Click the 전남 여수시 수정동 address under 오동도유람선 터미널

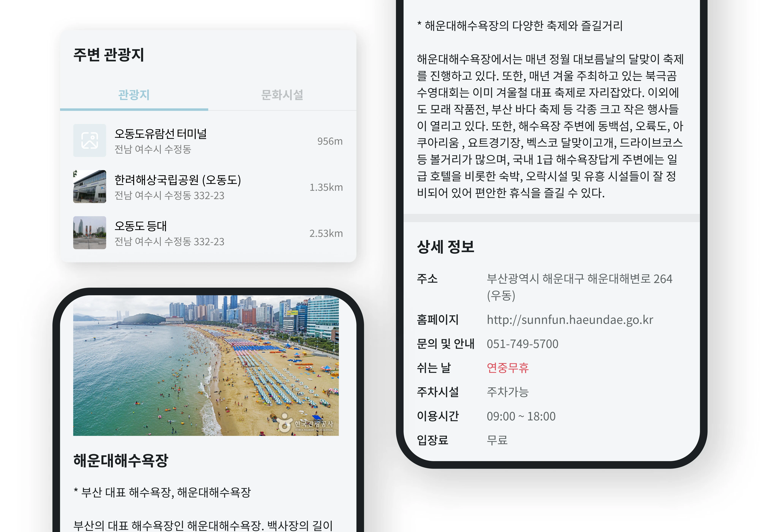point(153,149)
